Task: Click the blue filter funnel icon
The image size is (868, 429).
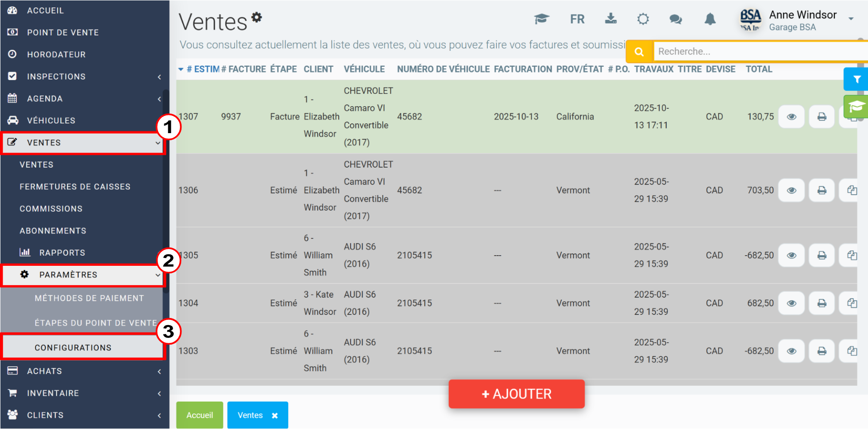Action: [856, 79]
